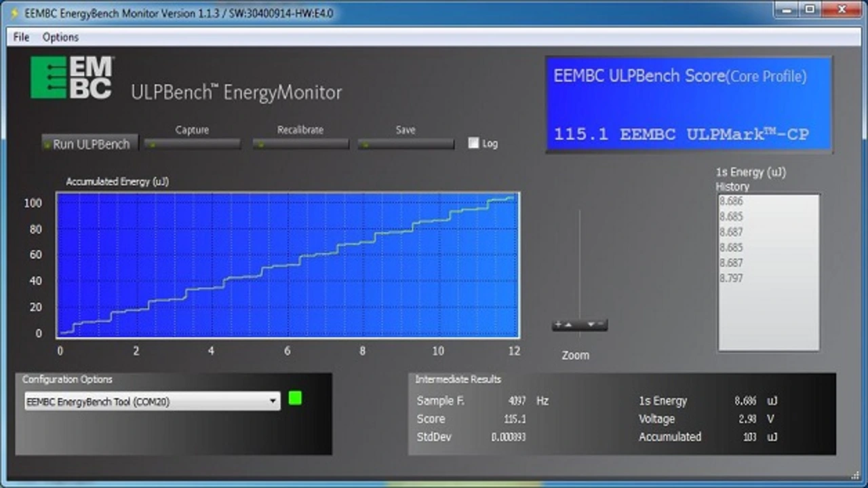Viewport: 868px width, 488px height.
Task: Click the Accumulated Energy graph plot area
Action: [x=288, y=265]
